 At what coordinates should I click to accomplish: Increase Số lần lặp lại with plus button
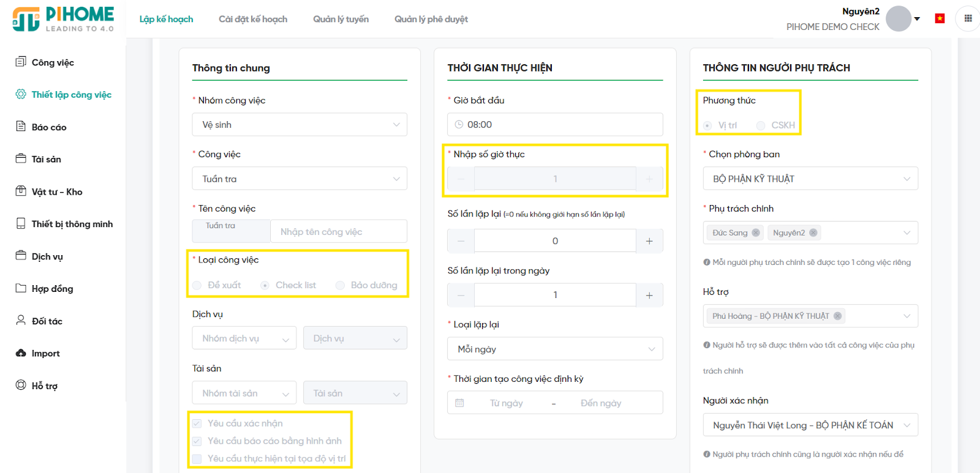649,241
